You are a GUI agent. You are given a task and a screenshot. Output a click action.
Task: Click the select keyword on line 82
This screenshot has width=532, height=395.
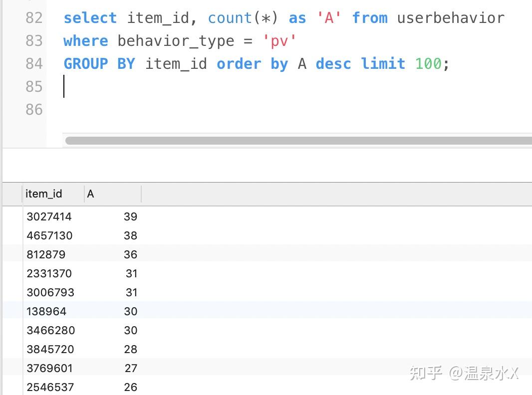click(x=90, y=17)
